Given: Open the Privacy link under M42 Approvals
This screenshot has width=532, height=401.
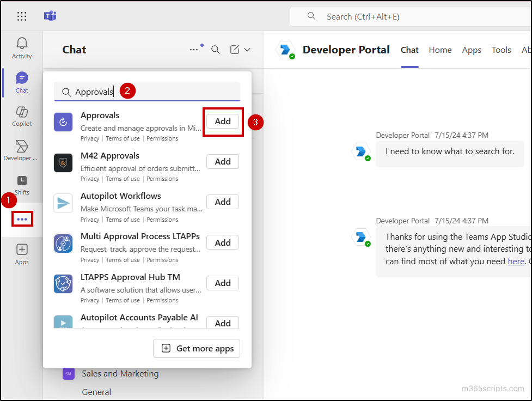Looking at the screenshot, I should pyautogui.click(x=89, y=179).
